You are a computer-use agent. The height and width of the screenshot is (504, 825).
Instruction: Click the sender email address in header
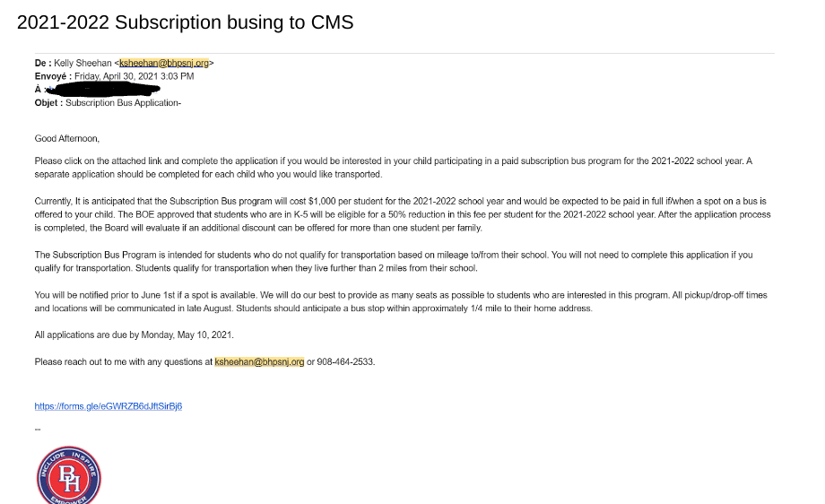click(164, 63)
